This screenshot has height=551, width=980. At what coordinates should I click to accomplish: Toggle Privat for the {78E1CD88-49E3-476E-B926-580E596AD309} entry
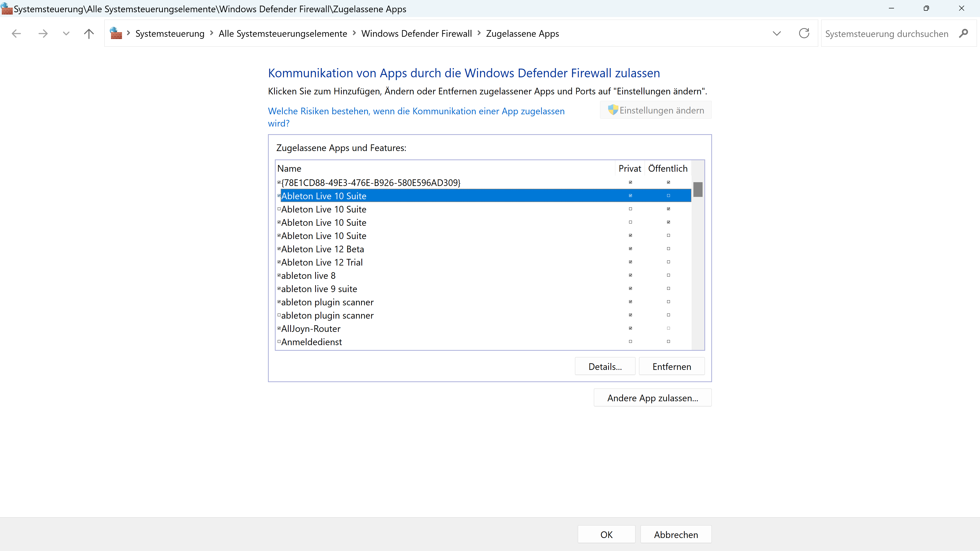click(x=630, y=183)
